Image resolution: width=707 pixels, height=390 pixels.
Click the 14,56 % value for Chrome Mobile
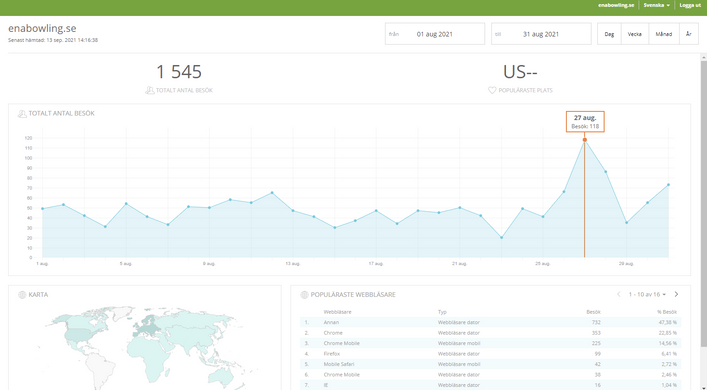(x=667, y=344)
